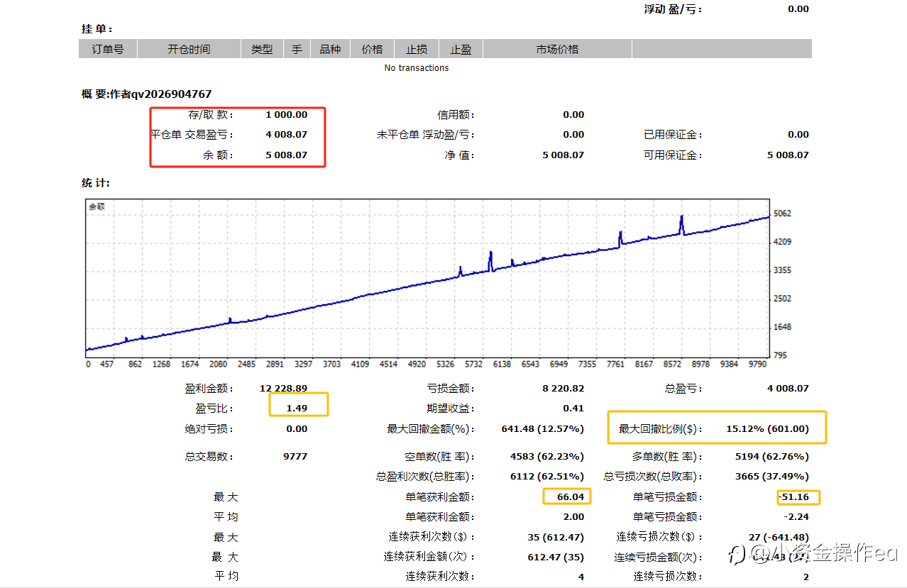Click the 亏损金额 value 8 220.82
The image size is (907, 588).
coord(563,389)
